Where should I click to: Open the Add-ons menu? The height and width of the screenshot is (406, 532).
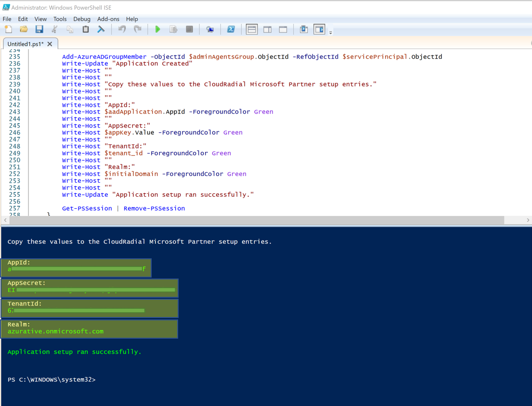(108, 19)
